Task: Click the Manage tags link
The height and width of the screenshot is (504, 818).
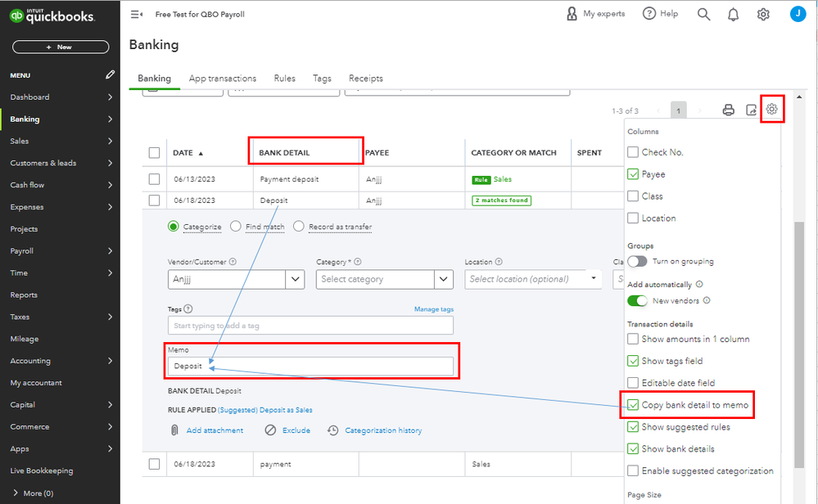Action: (x=433, y=309)
